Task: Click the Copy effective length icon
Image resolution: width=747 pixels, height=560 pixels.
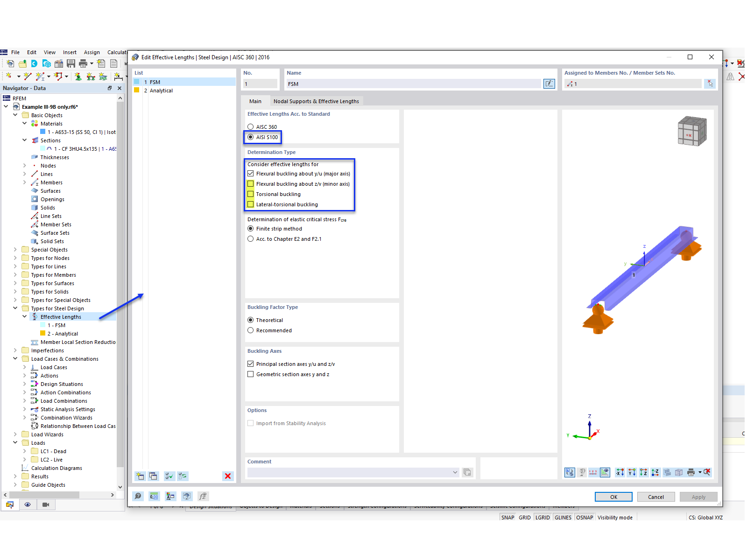Action: tap(153, 476)
